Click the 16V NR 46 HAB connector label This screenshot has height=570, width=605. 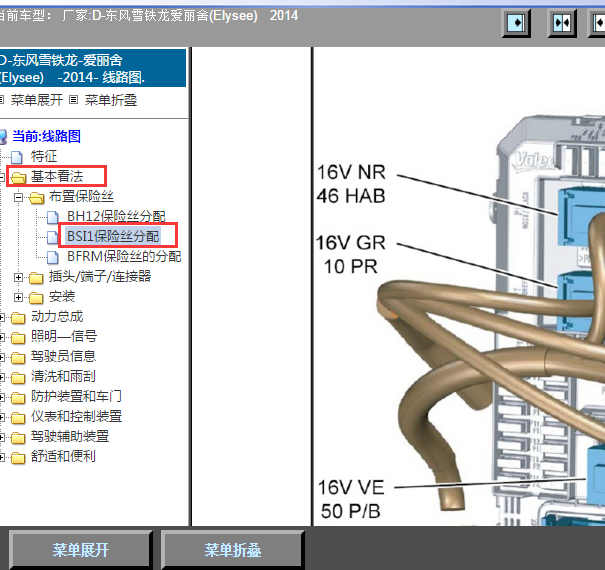(x=351, y=184)
